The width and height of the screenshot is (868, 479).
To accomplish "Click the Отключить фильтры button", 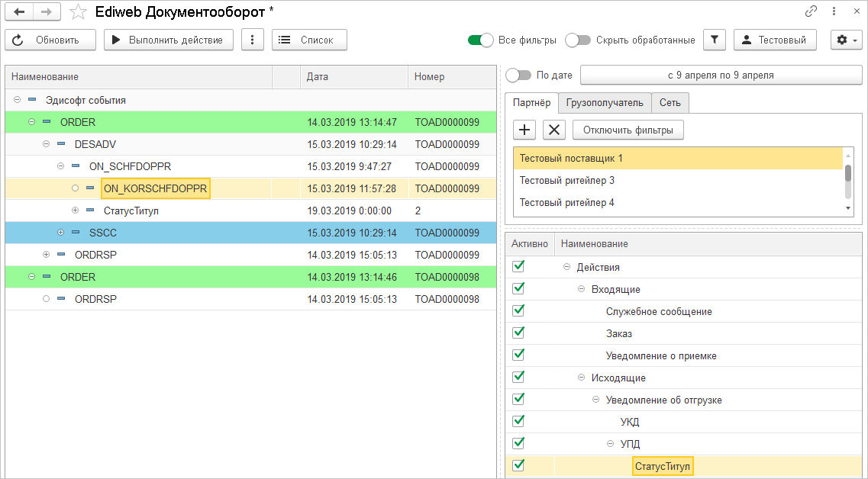I will [x=628, y=130].
